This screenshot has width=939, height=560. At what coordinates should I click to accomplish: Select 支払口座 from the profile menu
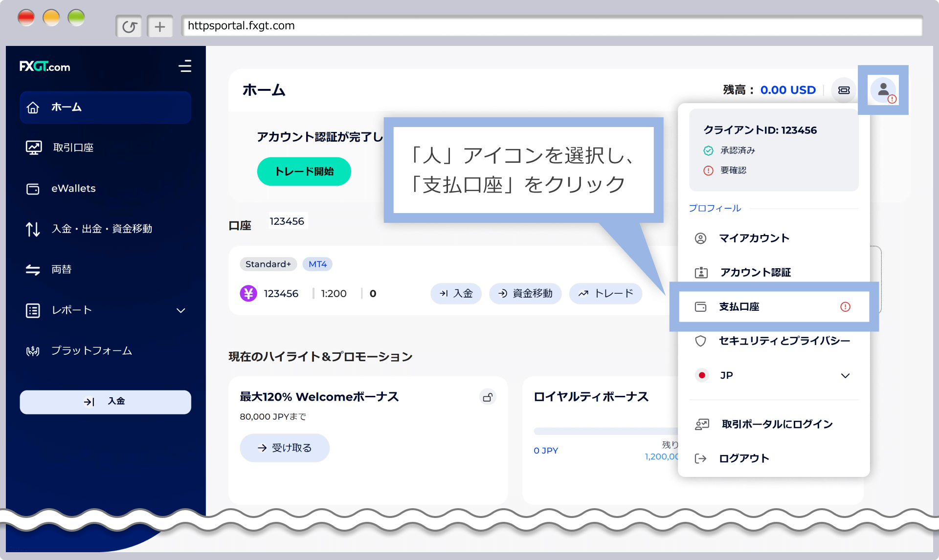(738, 307)
